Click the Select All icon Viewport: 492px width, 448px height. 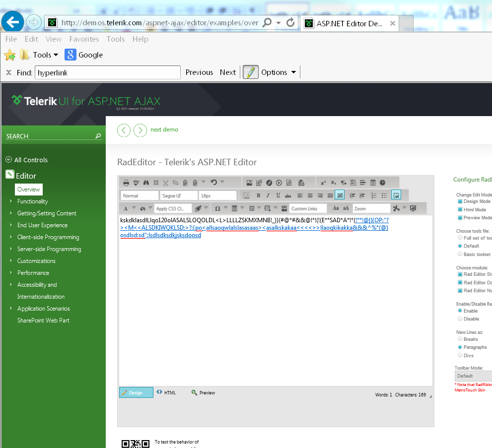pyautogui.click(x=156, y=183)
